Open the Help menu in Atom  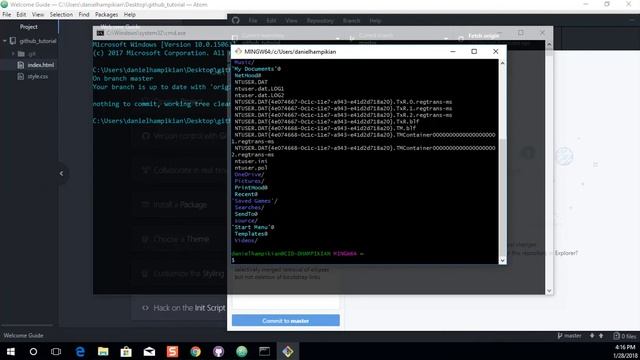129,14
